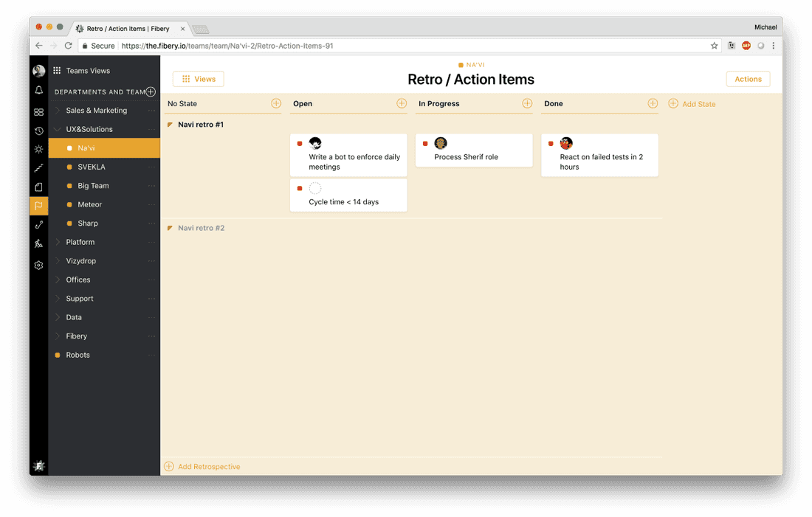Select the highlighted flag icon in the left rail
812x517 pixels.
click(38, 206)
